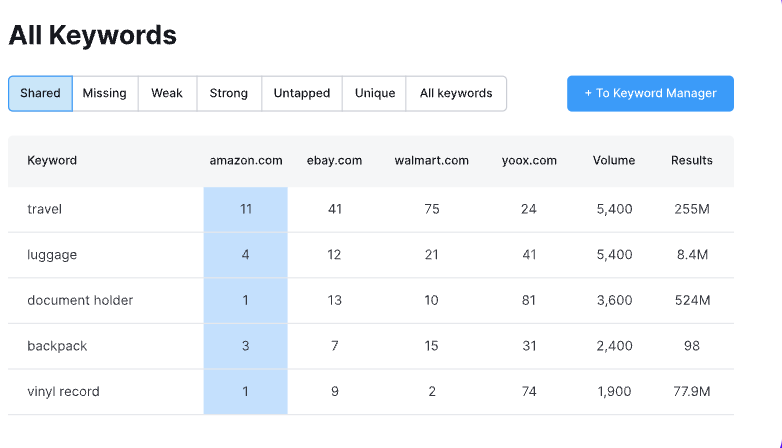The height and width of the screenshot is (448, 782).
Task: Switch to the Missing tab
Action: tap(105, 94)
